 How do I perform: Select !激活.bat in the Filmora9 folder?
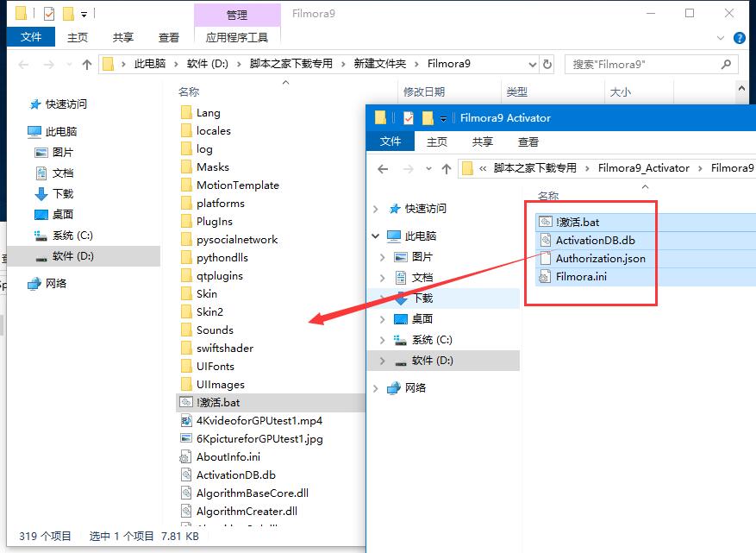[218, 402]
